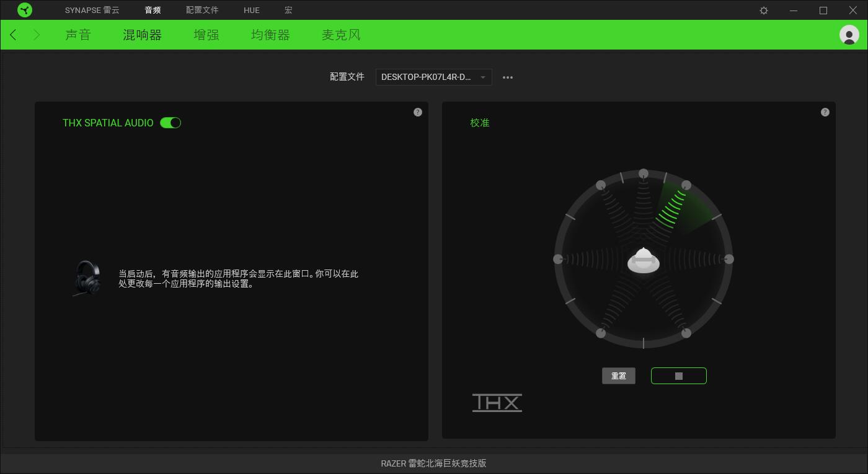Select the rear right speaker node
Image resolution: width=868 pixels, height=474 pixels.
coord(686,333)
